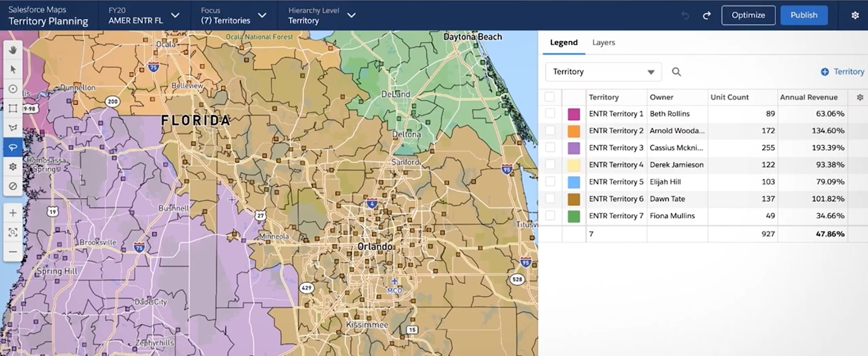Open Salesforce Maps Territory Planning title
Viewport: 868px width, 356px height.
48,15
